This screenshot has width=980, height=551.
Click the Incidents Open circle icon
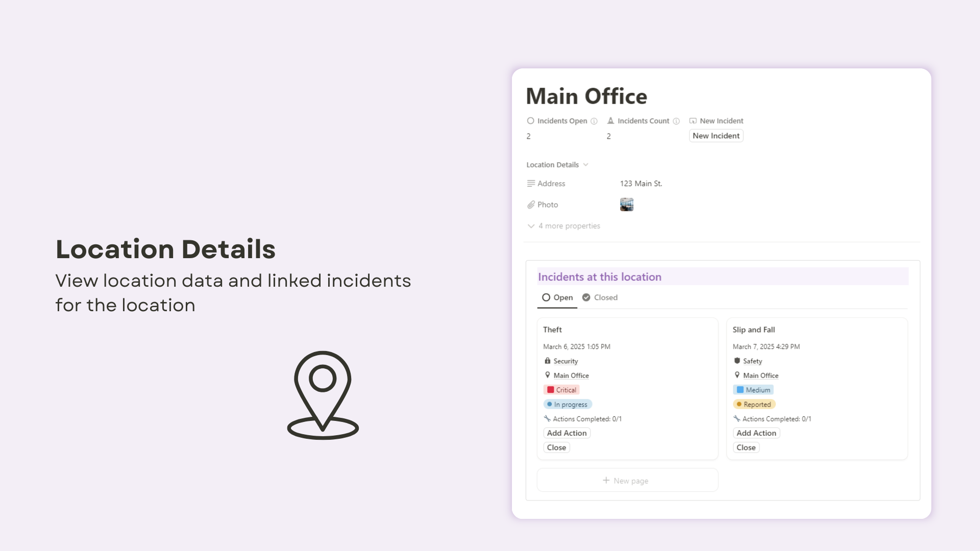(x=530, y=121)
